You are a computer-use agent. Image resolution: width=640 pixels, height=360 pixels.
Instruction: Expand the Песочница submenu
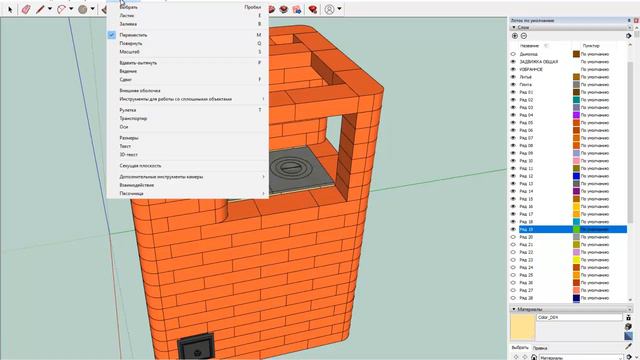(189, 193)
